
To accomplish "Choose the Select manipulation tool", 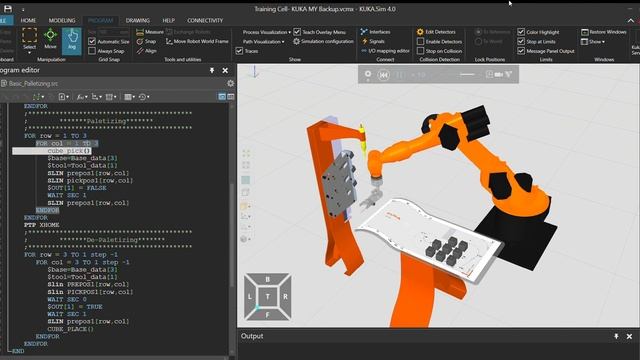I will coord(29,39).
